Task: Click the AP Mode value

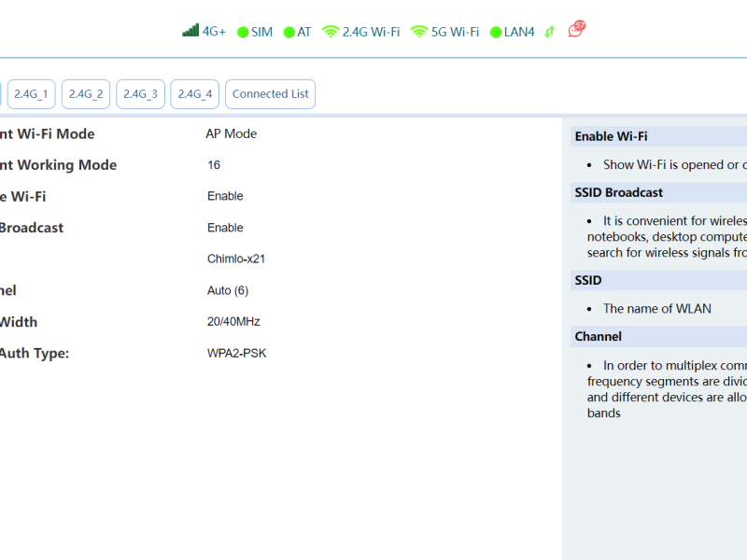Action: click(231, 133)
